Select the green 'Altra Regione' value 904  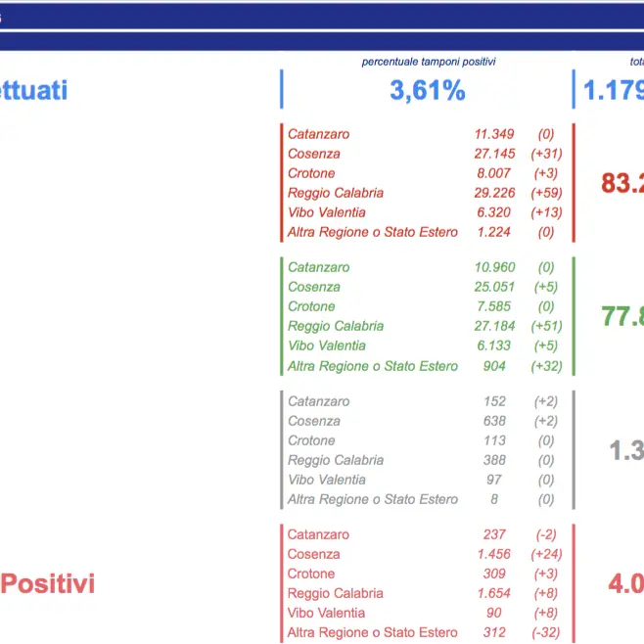tap(494, 366)
